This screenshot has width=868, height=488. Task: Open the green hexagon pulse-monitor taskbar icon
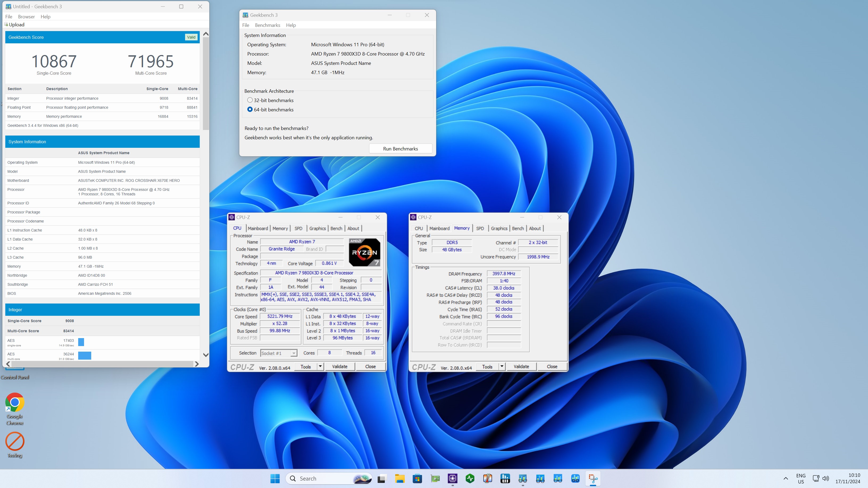click(x=470, y=478)
